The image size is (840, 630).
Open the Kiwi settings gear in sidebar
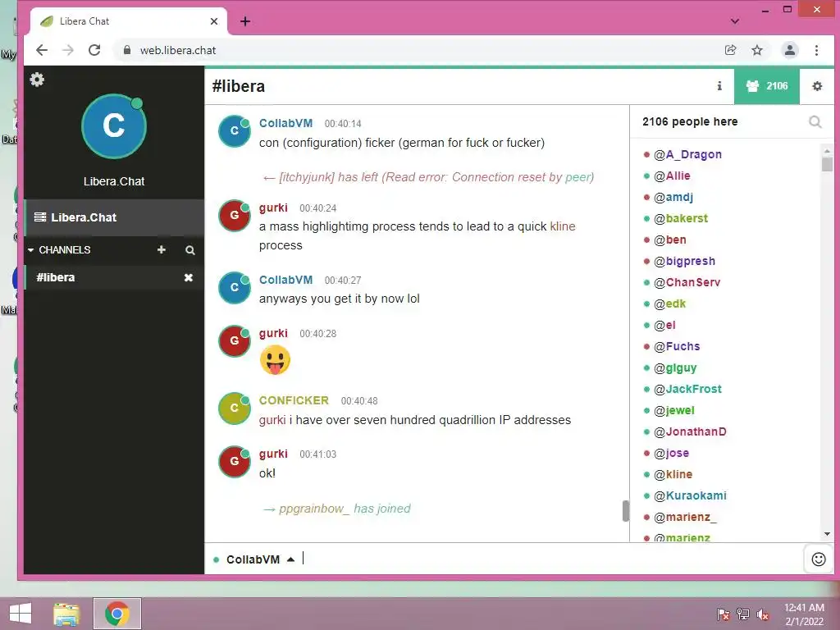(37, 80)
